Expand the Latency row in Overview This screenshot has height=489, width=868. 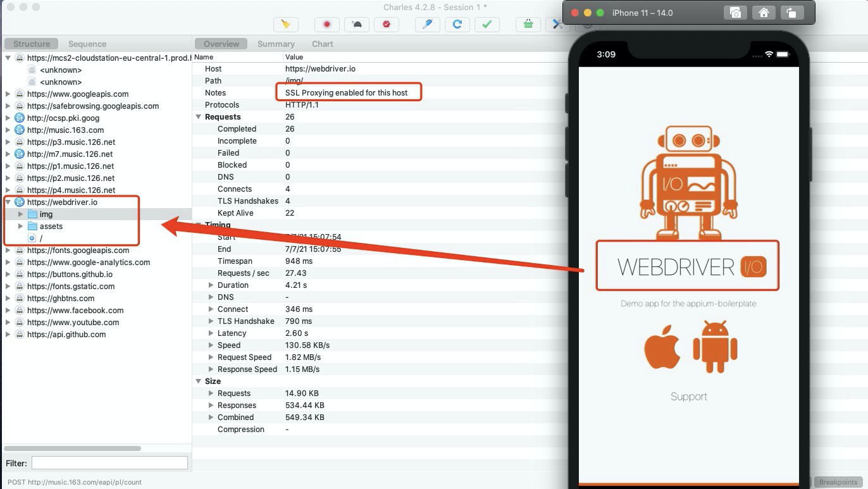tap(211, 333)
